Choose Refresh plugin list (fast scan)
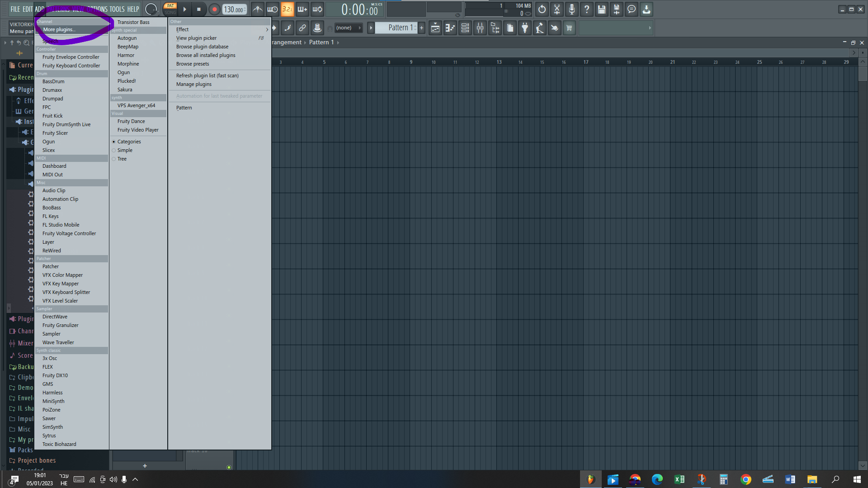The image size is (868, 488). point(220,76)
